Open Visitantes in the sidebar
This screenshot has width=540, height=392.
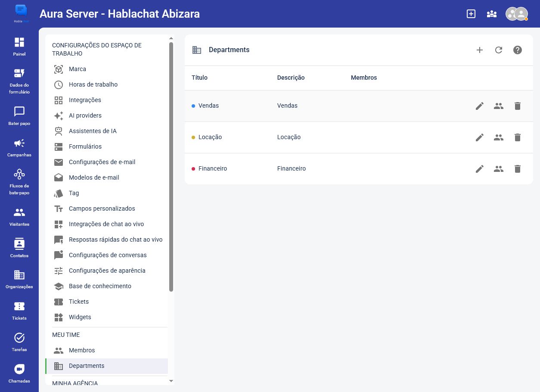coord(19,217)
